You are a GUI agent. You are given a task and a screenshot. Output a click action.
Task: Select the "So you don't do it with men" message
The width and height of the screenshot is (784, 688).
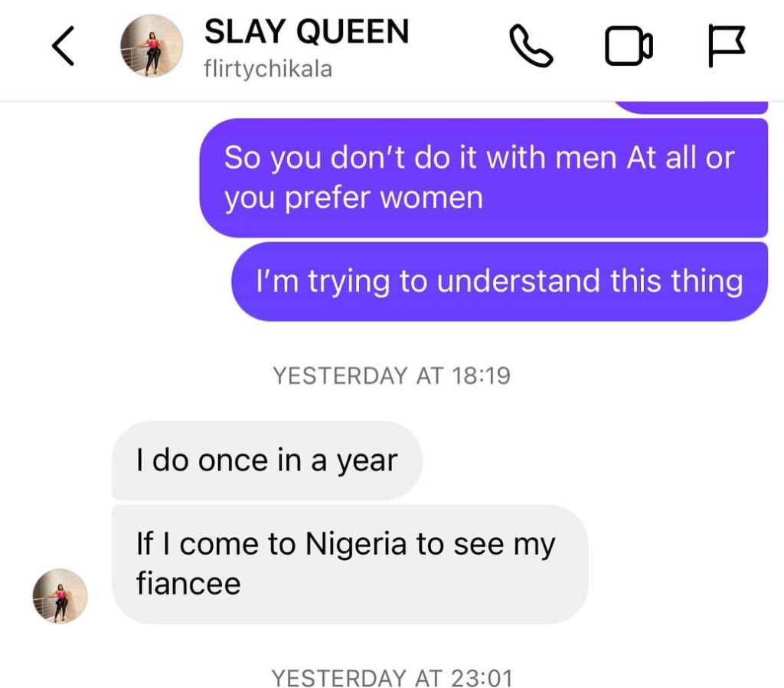coord(483,178)
